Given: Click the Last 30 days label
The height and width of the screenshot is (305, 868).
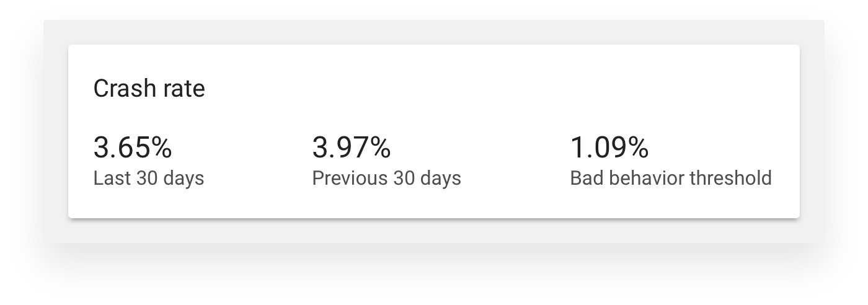Looking at the screenshot, I should tap(148, 179).
